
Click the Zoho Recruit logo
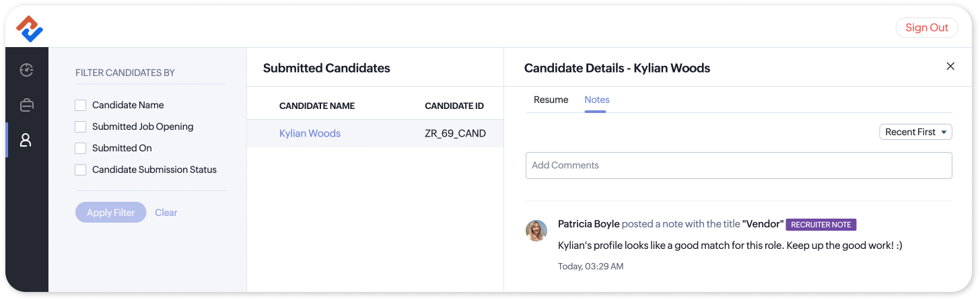[30, 28]
